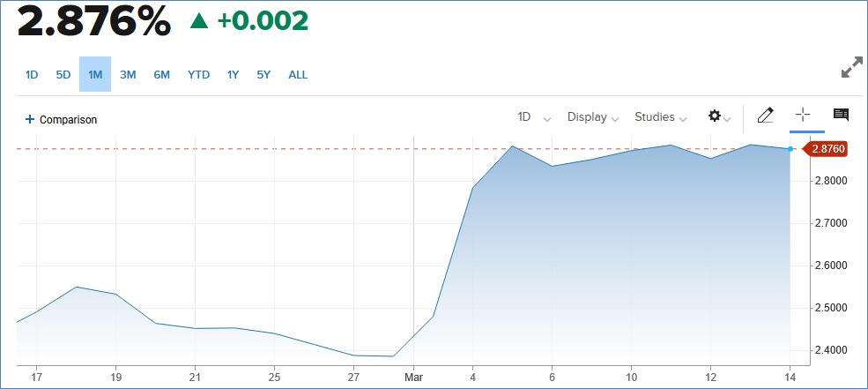Click the plus icon beside Comparison

[x=29, y=119]
